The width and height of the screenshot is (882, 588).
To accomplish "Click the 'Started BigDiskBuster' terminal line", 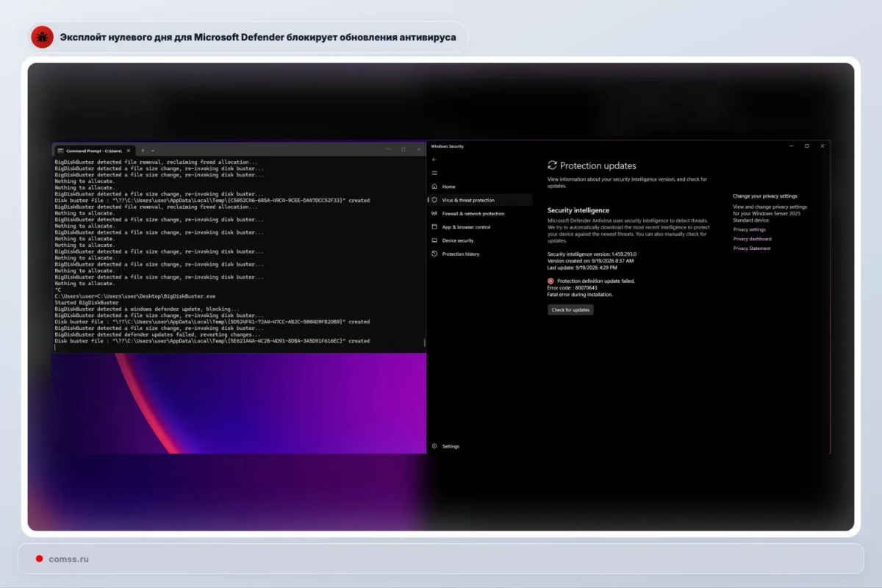I will point(87,303).
